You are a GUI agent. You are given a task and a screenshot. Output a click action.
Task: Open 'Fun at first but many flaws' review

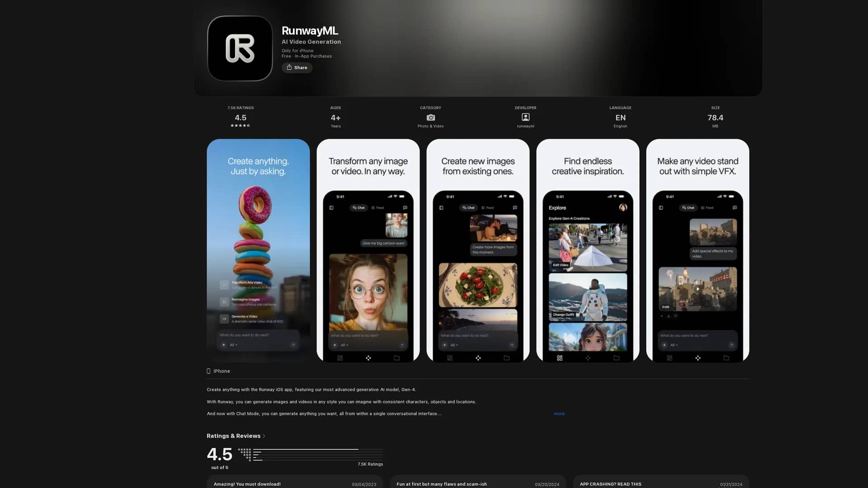[478, 482]
